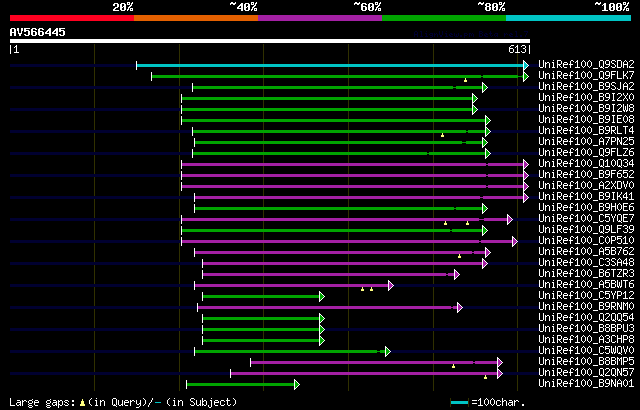Click the yellow gap marker under A5B762 bar

point(460,256)
